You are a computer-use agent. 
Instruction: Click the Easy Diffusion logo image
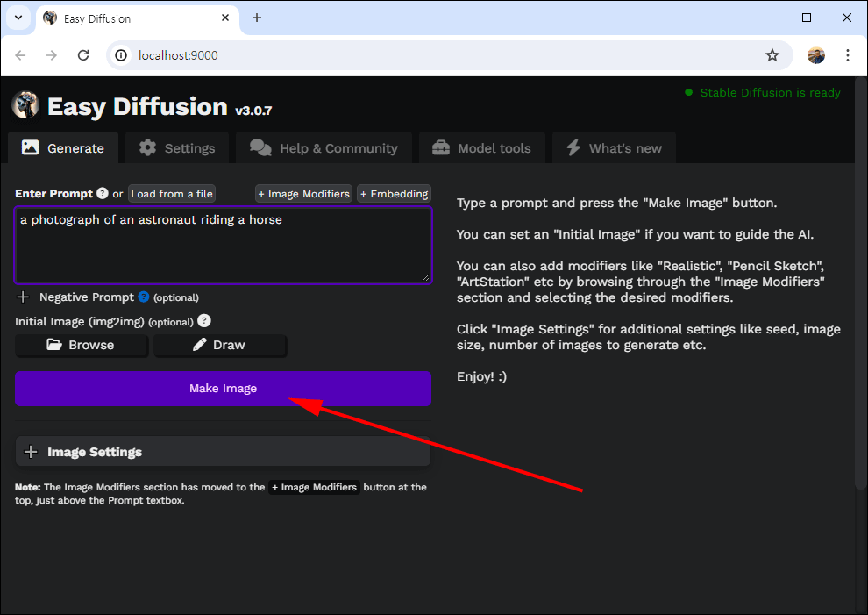tap(25, 104)
